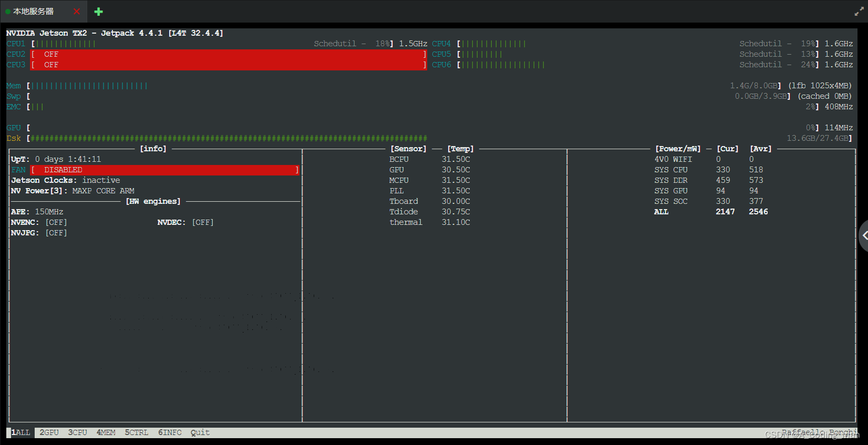Click the 13.6GB/27.4GB disk value
Viewport: 868px width, 445px height.
pos(818,138)
